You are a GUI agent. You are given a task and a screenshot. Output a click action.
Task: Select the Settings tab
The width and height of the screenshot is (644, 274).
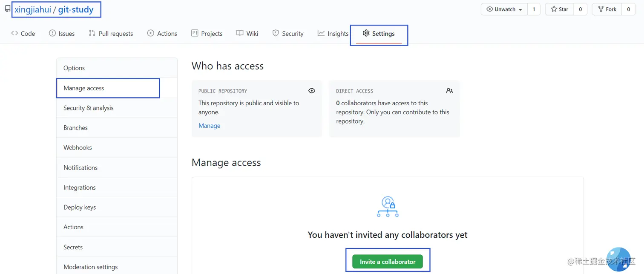tap(379, 33)
